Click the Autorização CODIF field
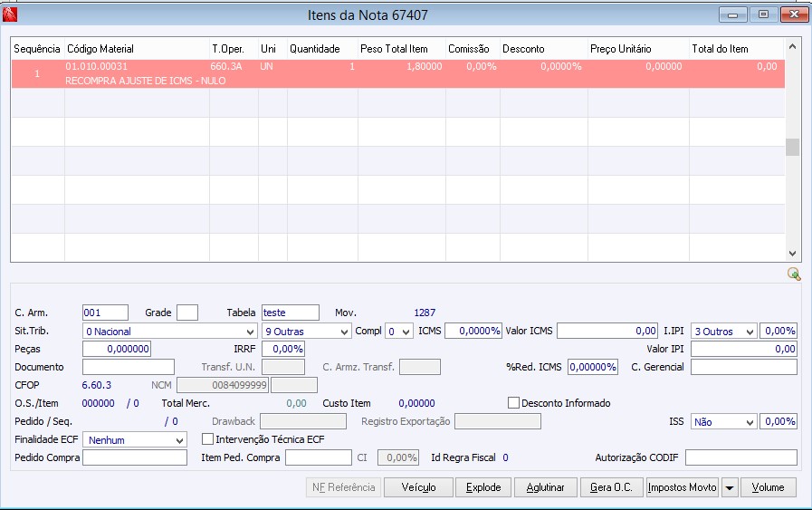The height and width of the screenshot is (510, 812). pyautogui.click(x=741, y=457)
